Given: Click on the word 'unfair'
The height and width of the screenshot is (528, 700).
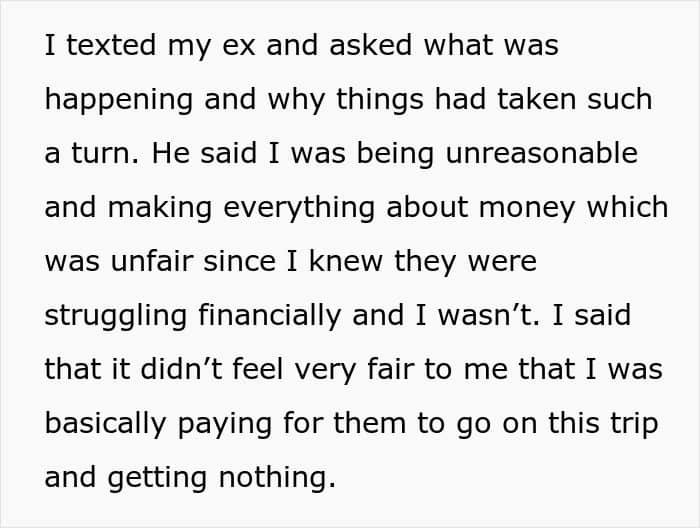Looking at the screenshot, I should coord(151,261).
